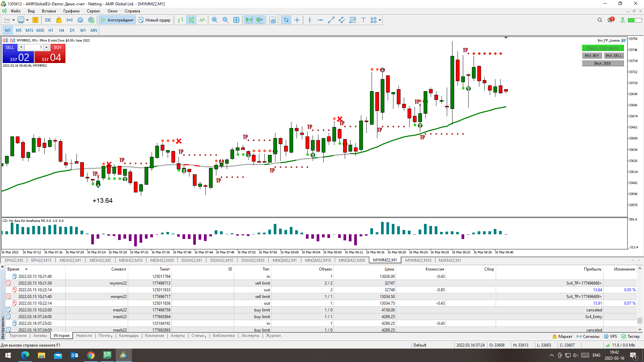Open the objects shapes dropdown arrow
Image resolution: width=644 pixels, height=362 pixels.
[380, 20]
